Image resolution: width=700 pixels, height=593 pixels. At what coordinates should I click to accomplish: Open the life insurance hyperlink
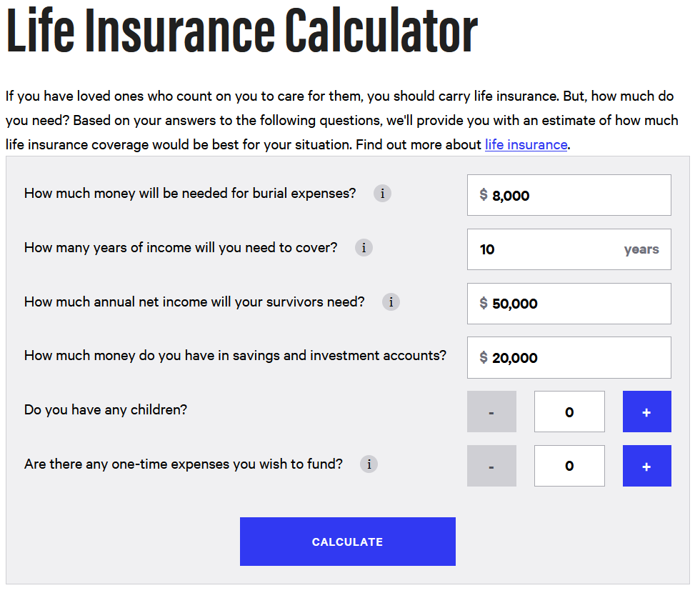tap(526, 144)
